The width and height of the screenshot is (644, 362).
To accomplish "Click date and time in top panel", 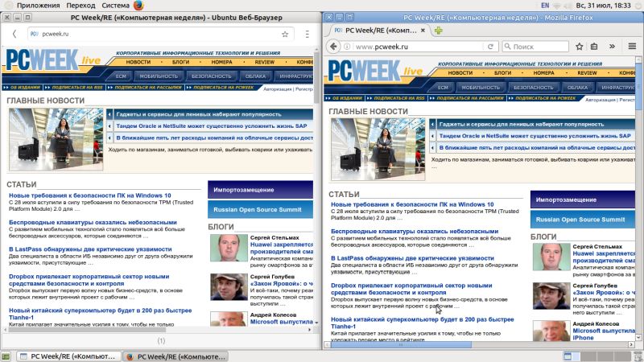I will [603, 6].
